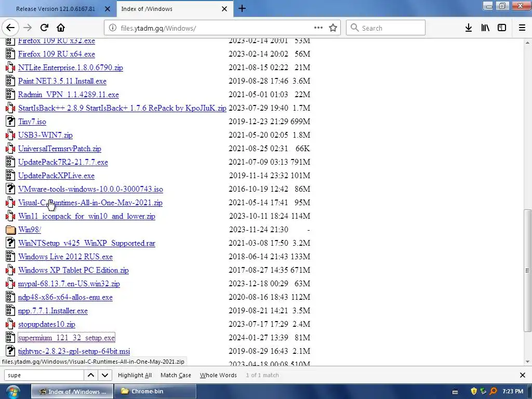Screen dimensions: 532x399
Task: Open USB3-WIN7.zip link
Action: (x=45, y=135)
